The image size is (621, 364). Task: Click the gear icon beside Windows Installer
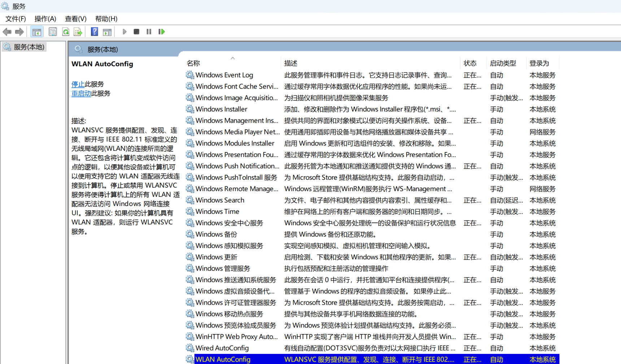coord(190,109)
